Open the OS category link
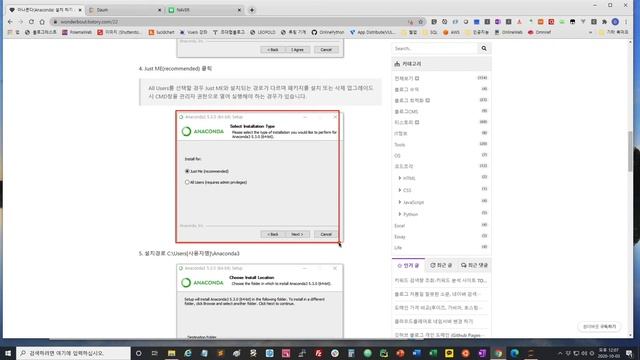This screenshot has height=360, width=640. [398, 156]
